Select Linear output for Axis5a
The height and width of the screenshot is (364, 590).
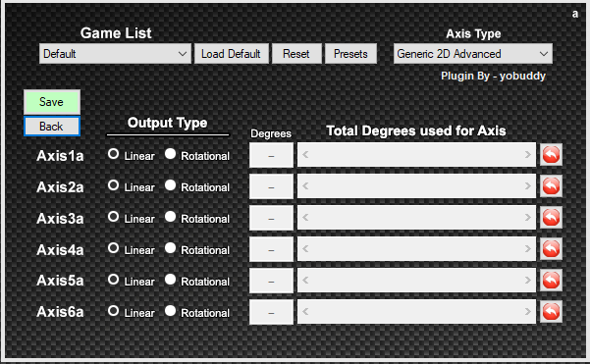113,280
